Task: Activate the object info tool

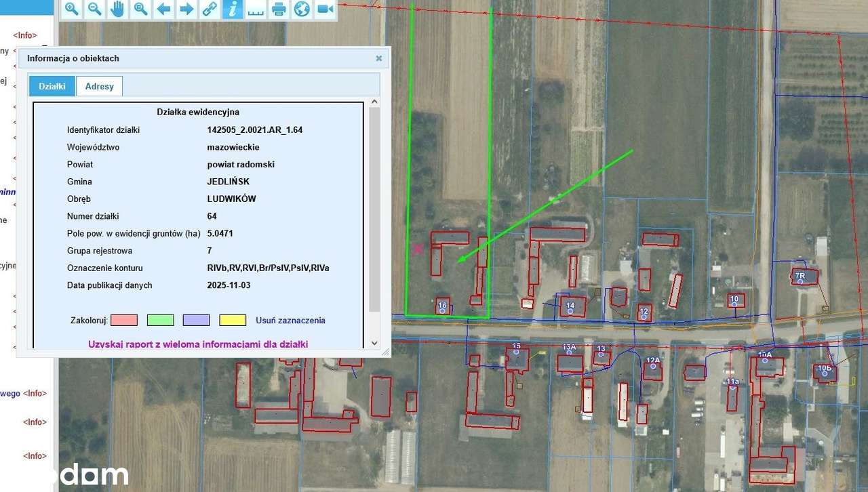Action: click(233, 9)
